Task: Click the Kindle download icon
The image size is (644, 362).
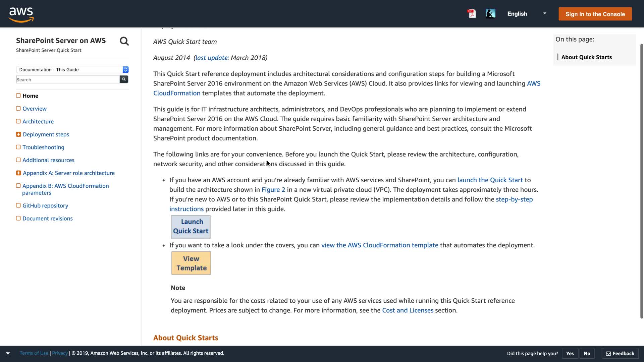Action: pos(490,14)
